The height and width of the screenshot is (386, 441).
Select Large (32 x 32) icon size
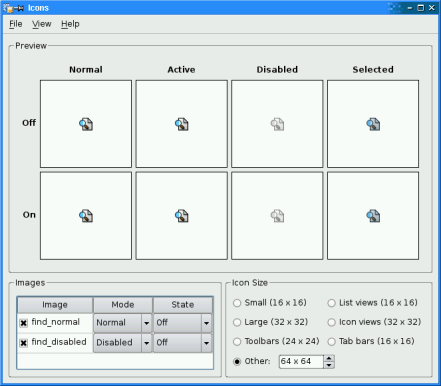pyautogui.click(x=237, y=322)
